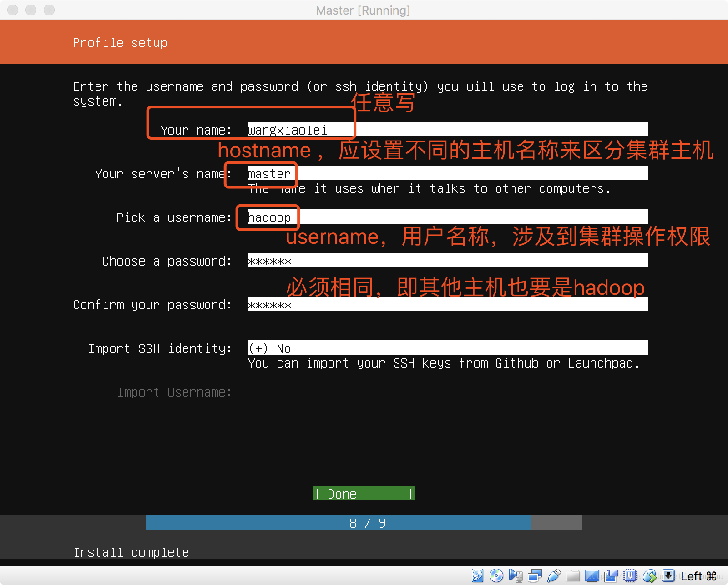Click the 'Master [Running]' window title

click(x=363, y=10)
